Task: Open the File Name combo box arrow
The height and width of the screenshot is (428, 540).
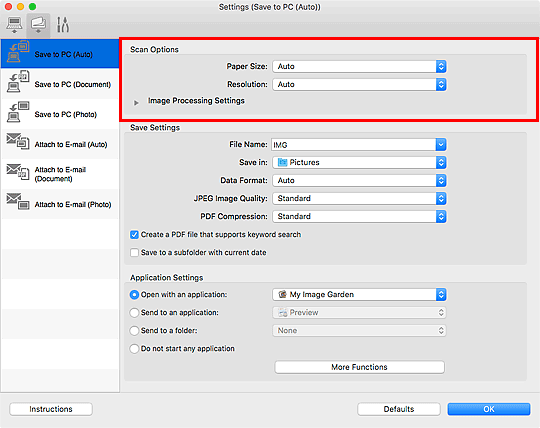Action: [441, 145]
